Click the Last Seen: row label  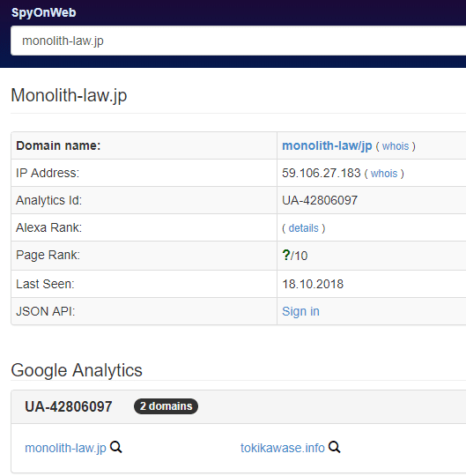pyautogui.click(x=45, y=284)
